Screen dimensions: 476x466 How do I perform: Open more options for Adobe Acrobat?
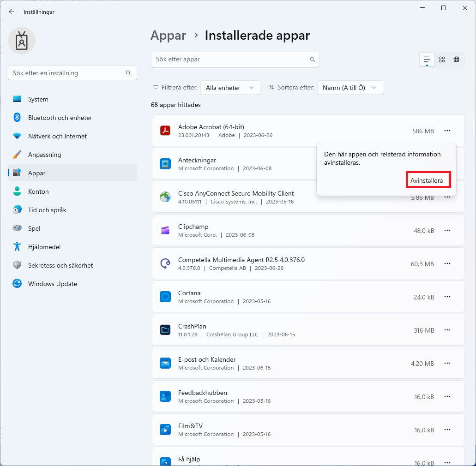(x=447, y=131)
